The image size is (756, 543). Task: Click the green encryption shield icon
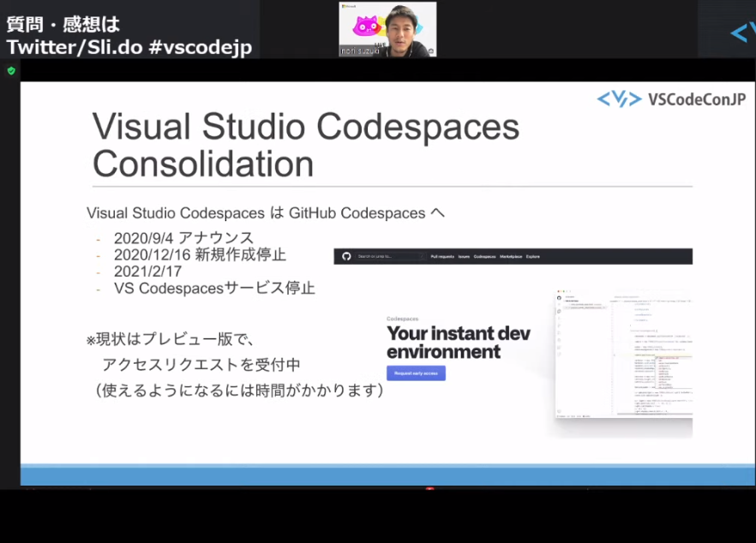point(12,71)
